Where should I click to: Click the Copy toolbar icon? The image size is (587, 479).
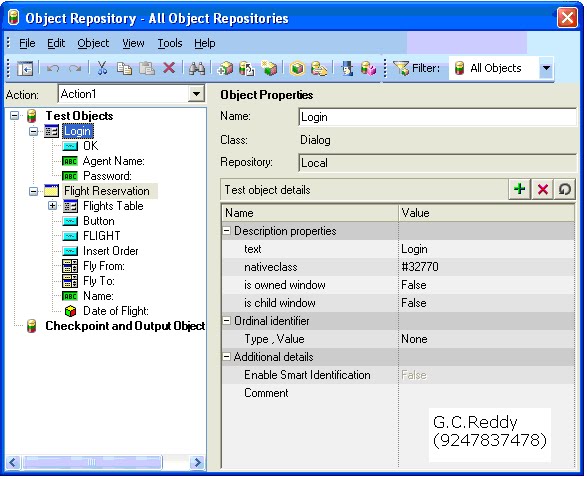[124, 68]
